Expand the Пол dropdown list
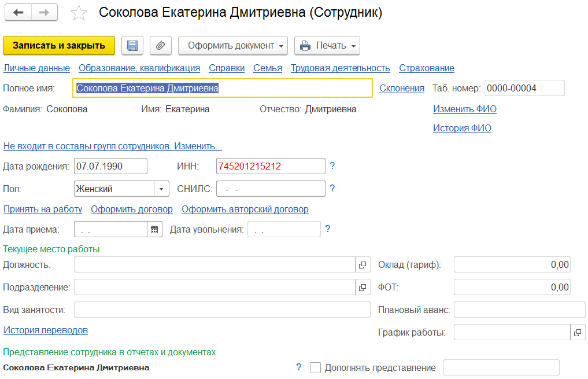This screenshot has width=588, height=379. pyautogui.click(x=161, y=189)
